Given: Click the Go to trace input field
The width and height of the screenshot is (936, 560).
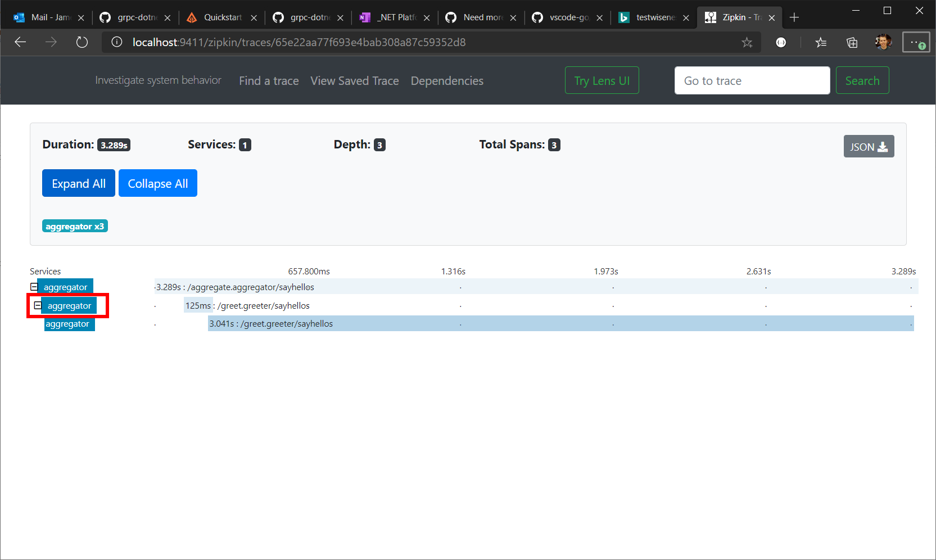Looking at the screenshot, I should (752, 80).
